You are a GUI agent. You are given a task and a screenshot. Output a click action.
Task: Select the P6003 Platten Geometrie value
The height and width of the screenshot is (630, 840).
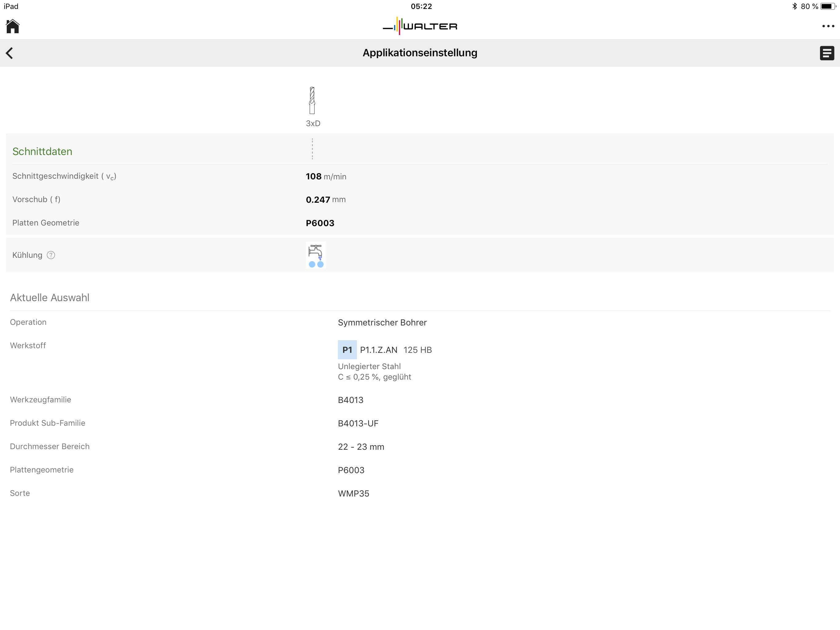[x=320, y=223]
